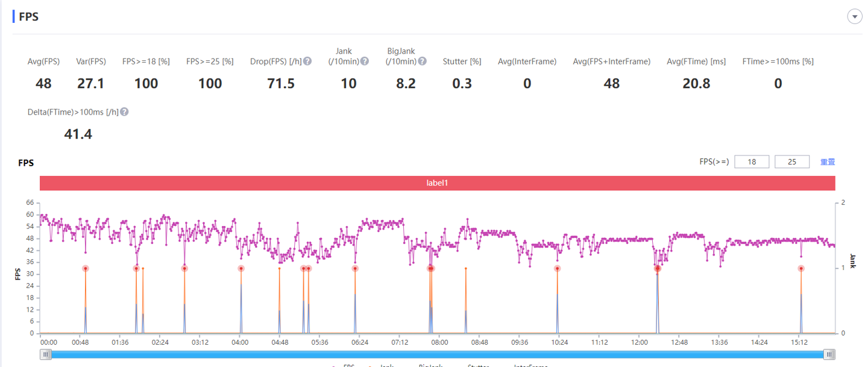
Task: Click the BigJank (/10min) question mark icon
Action: 423,61
